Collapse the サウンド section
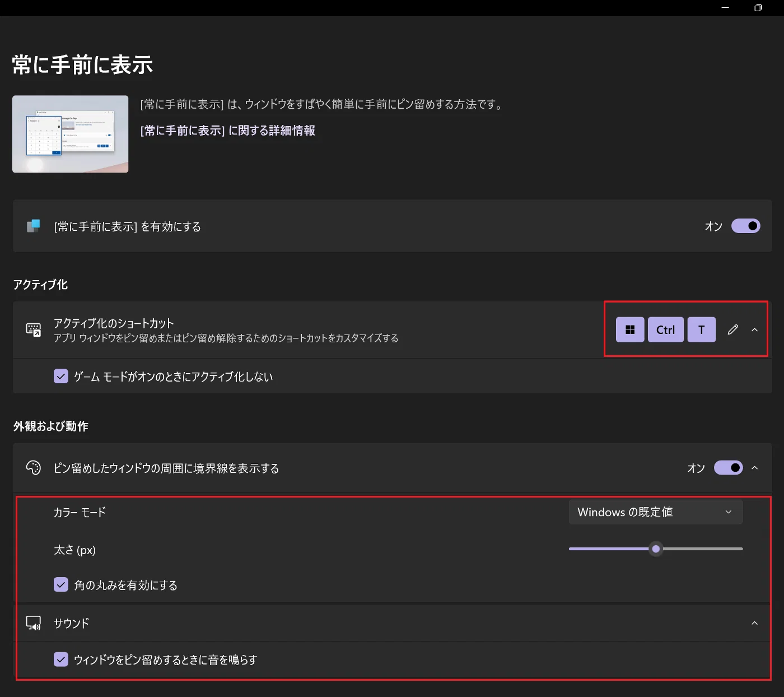This screenshot has width=784, height=697. click(754, 623)
